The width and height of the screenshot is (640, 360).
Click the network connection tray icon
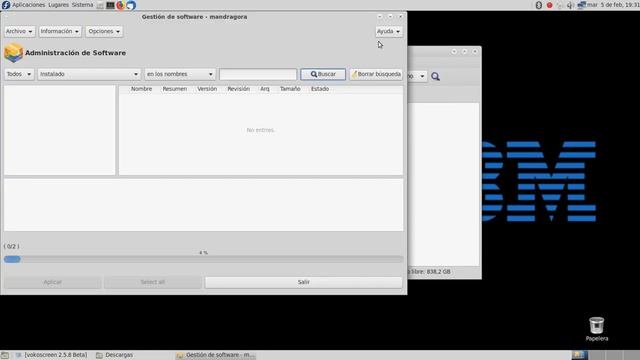point(581,5)
